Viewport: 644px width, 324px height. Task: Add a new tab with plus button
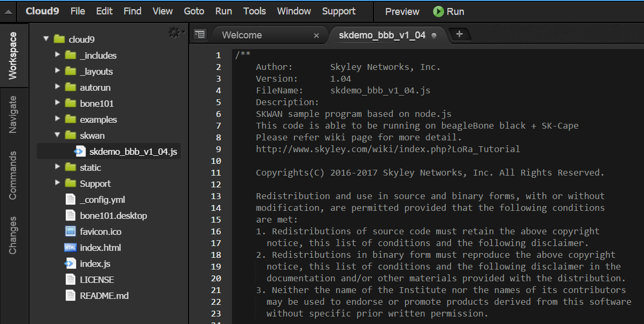[459, 34]
